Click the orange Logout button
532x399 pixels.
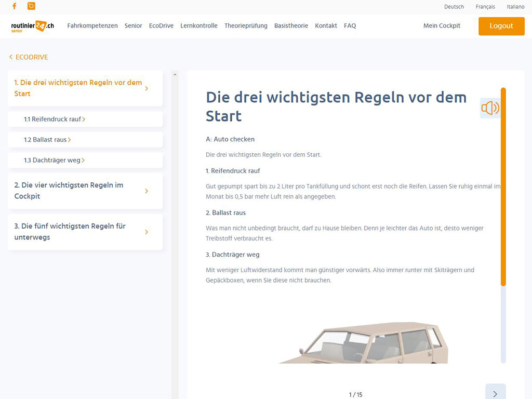click(501, 26)
